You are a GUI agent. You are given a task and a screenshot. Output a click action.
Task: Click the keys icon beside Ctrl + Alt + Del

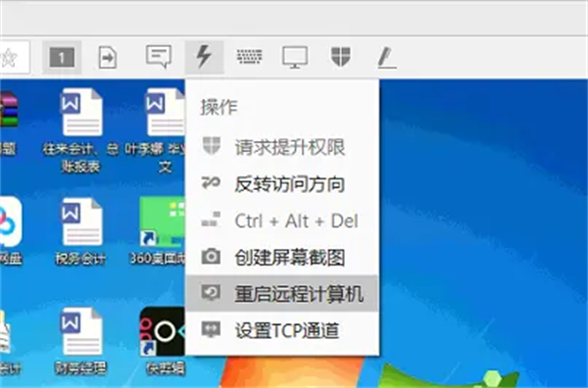click(211, 220)
